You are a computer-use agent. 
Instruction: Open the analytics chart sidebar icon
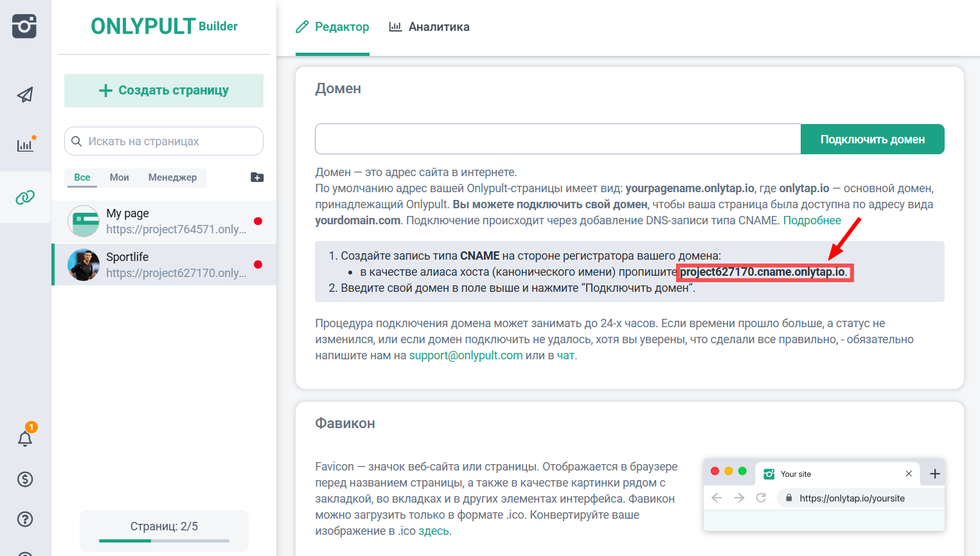(25, 145)
